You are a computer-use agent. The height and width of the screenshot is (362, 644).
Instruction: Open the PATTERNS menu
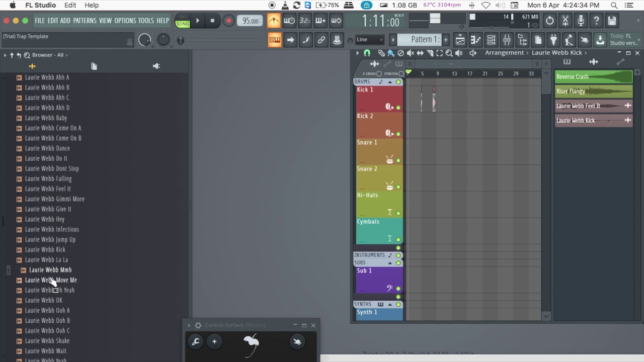click(85, 21)
